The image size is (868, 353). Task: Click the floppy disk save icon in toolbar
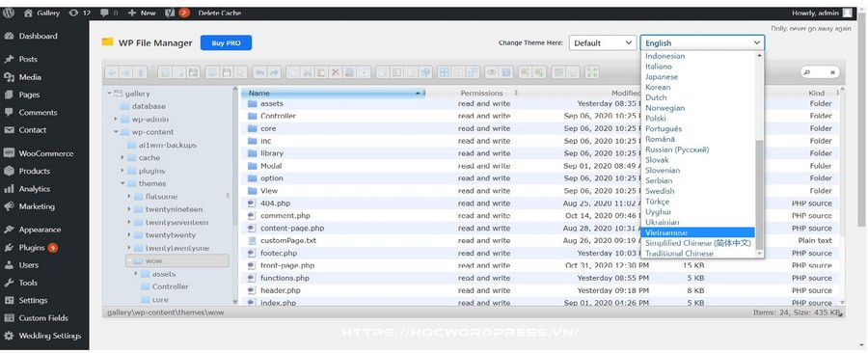(x=227, y=72)
